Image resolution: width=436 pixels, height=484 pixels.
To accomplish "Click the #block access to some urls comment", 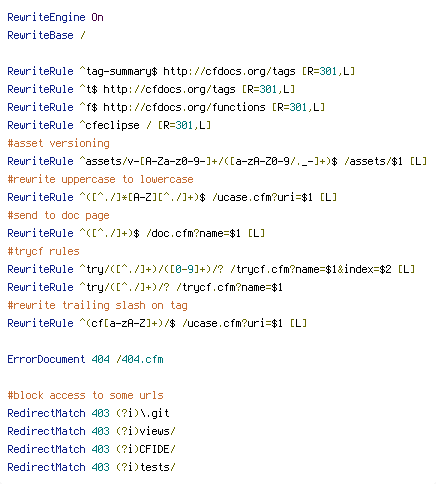I will coord(85,395).
